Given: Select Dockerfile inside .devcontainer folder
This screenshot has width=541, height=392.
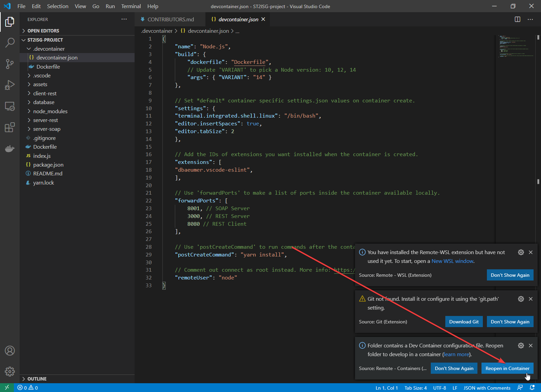Looking at the screenshot, I should pos(77,67).
